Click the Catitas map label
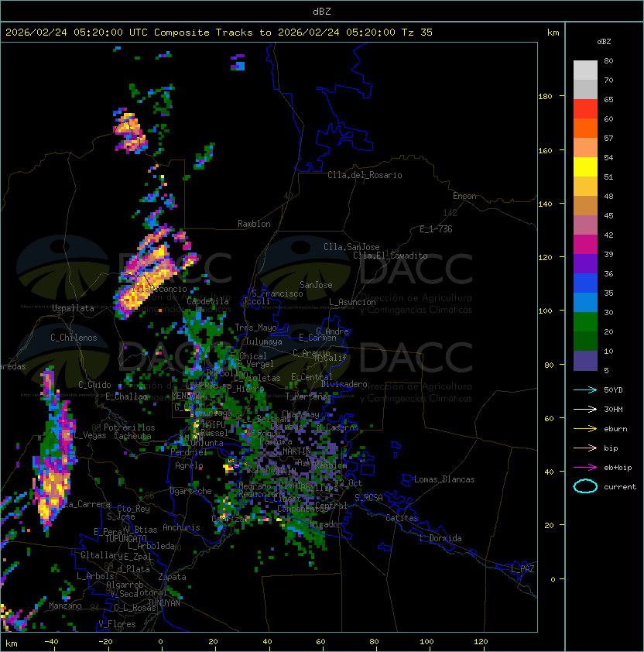The image size is (644, 652). [x=402, y=518]
